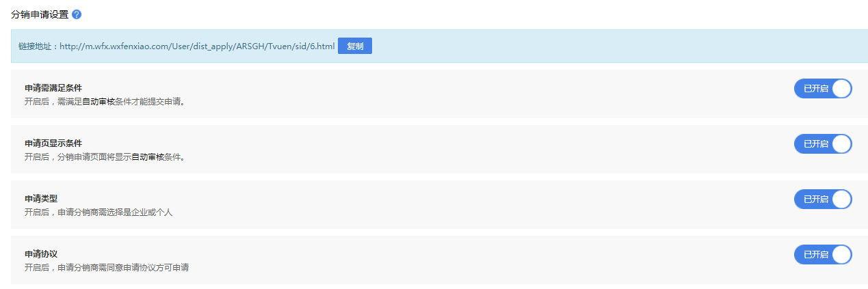
Task: Click the m.wfx.wxfenxiao.com link address text
Action: coord(197,46)
